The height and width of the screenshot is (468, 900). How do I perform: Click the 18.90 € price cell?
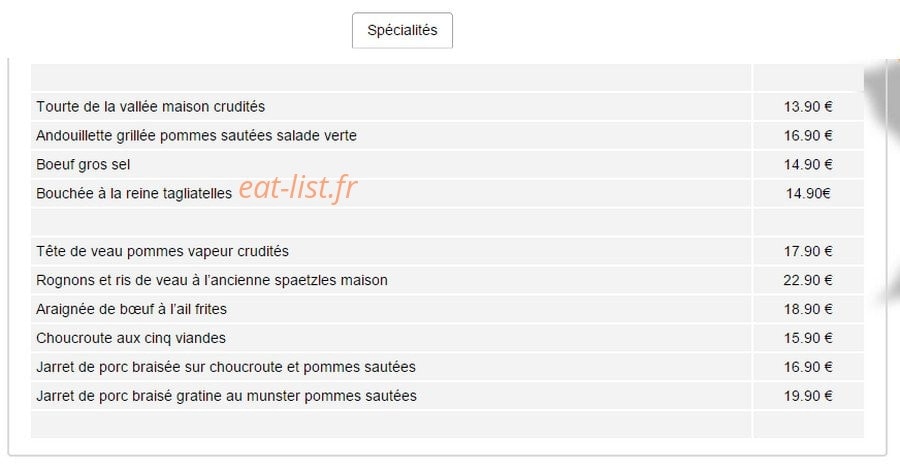click(808, 310)
